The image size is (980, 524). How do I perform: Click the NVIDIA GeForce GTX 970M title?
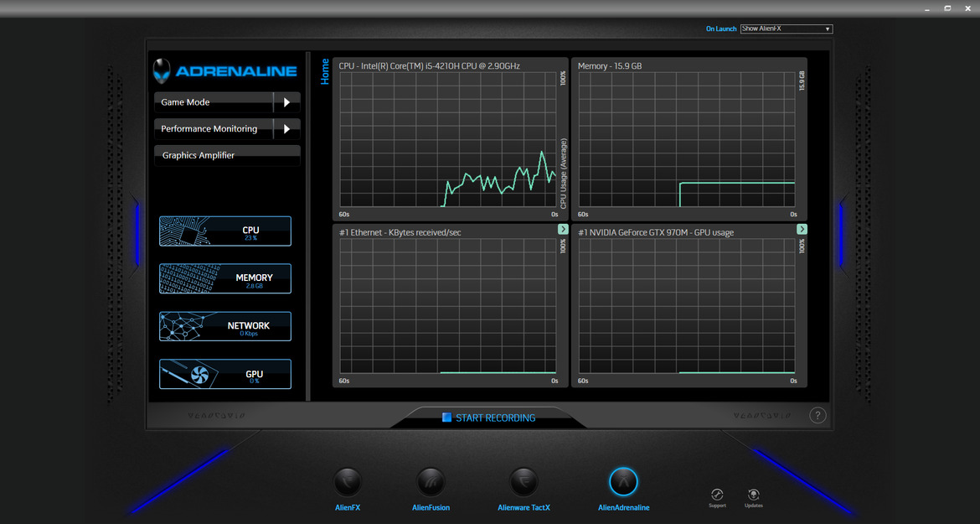coord(656,232)
